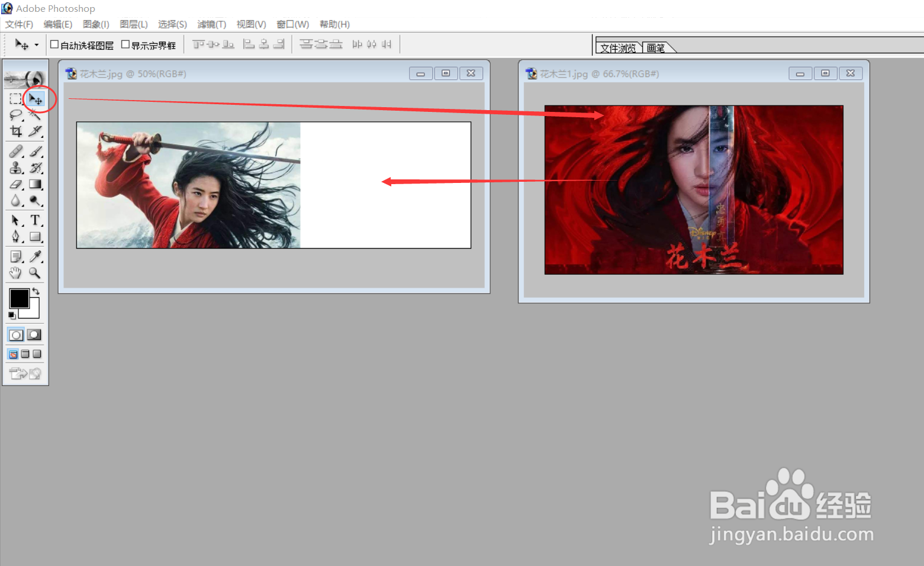
Task: Click align left edges button
Action: 249,44
